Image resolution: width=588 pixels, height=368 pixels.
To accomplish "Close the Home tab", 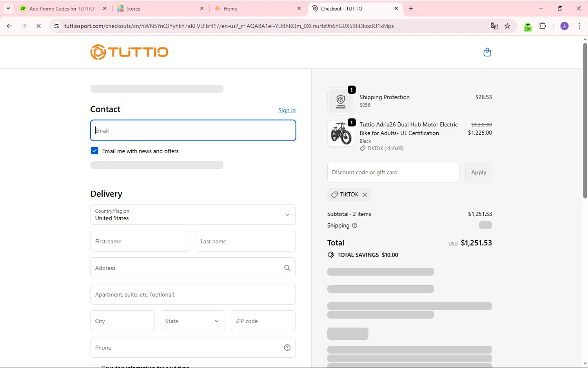I will pyautogui.click(x=299, y=8).
